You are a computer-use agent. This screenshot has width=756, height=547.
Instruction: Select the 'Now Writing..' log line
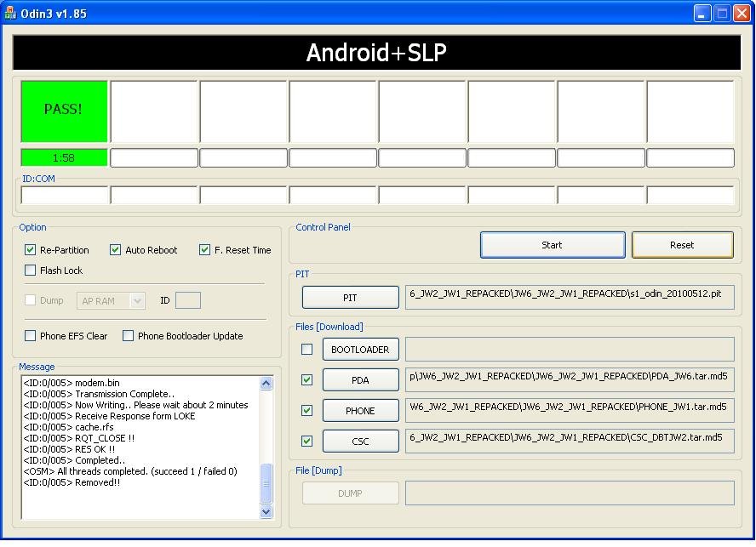135,405
